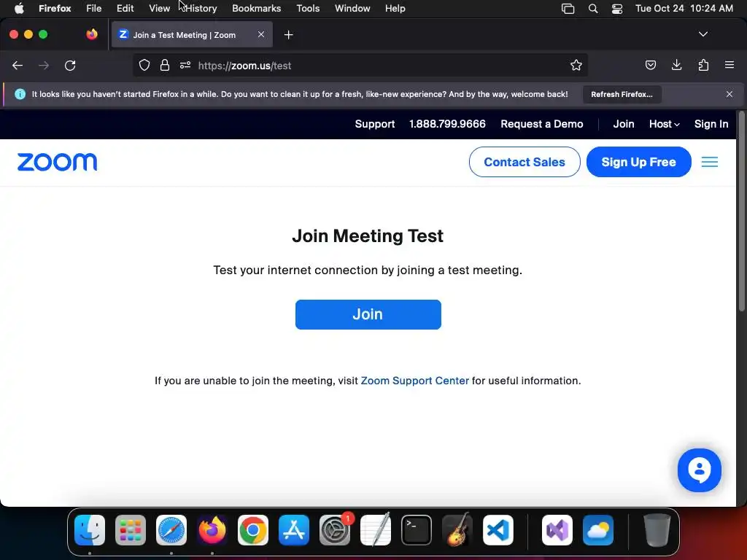
Task: Click Sign Up Free button
Action: coord(639,162)
